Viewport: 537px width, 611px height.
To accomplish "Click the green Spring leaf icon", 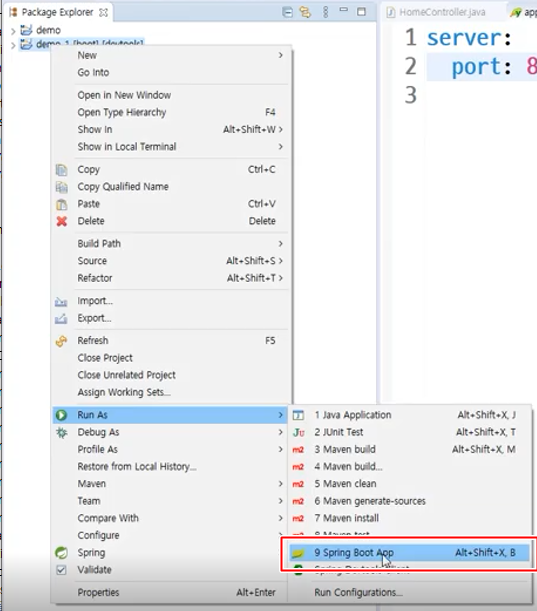I will [x=61, y=553].
